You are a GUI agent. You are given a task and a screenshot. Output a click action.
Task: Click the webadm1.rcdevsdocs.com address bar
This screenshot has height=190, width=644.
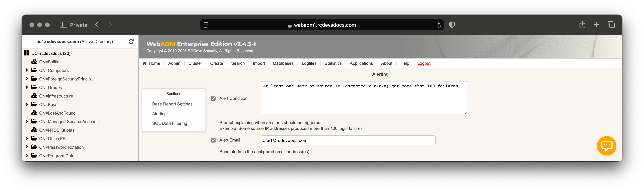click(322, 25)
